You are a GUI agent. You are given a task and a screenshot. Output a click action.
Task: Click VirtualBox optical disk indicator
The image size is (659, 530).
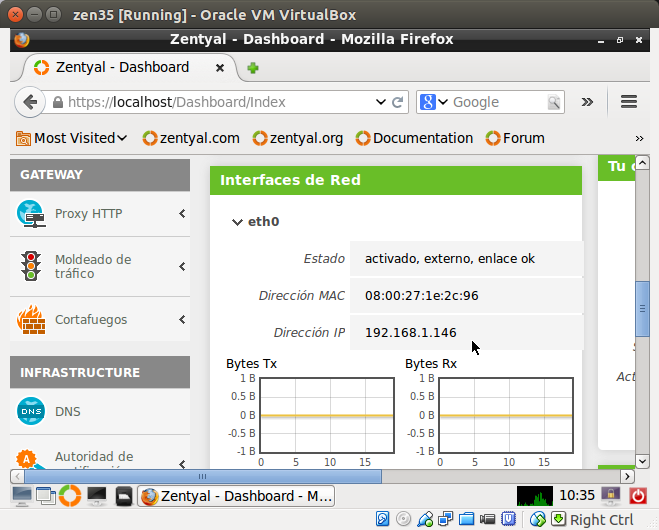click(x=403, y=519)
